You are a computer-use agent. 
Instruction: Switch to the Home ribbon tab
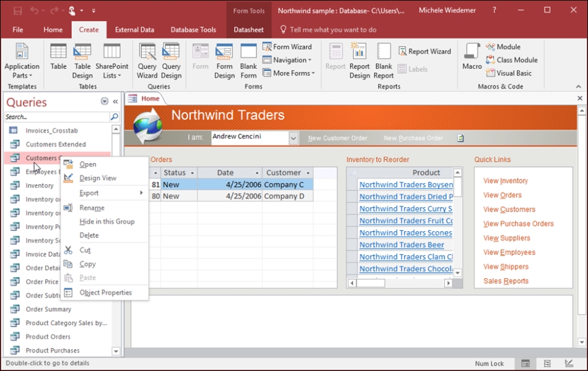(53, 30)
